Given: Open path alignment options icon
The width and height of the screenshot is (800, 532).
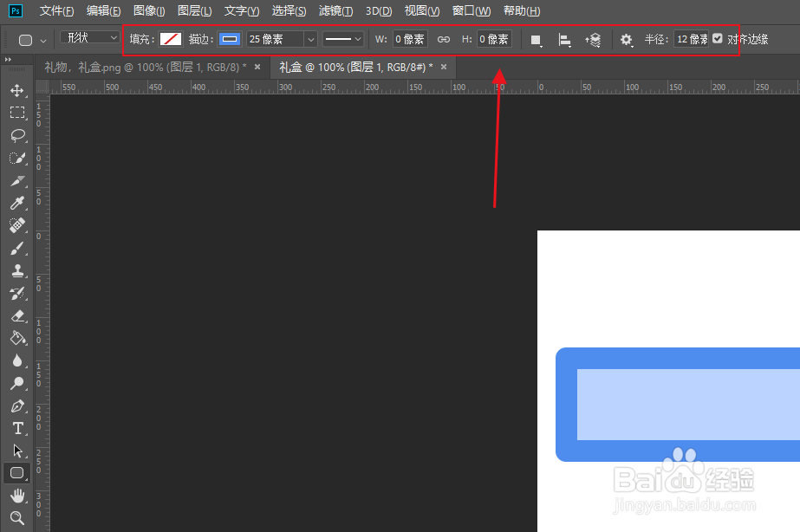Looking at the screenshot, I should point(564,40).
